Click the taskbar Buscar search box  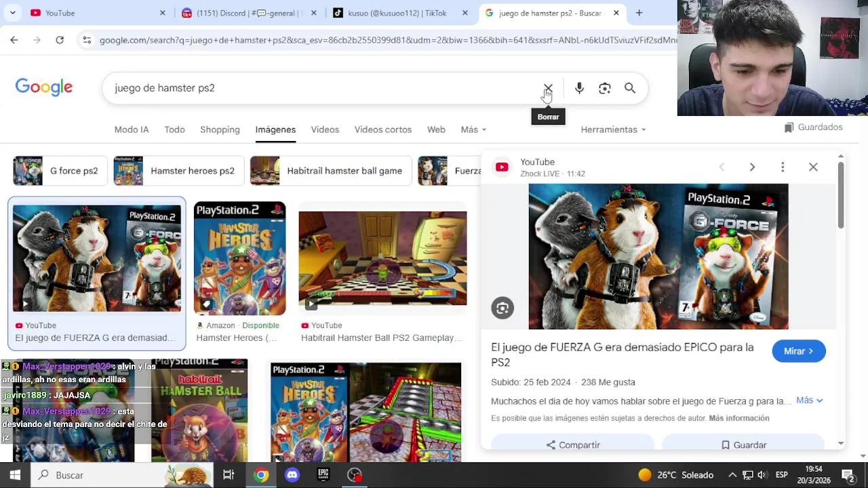123,475
